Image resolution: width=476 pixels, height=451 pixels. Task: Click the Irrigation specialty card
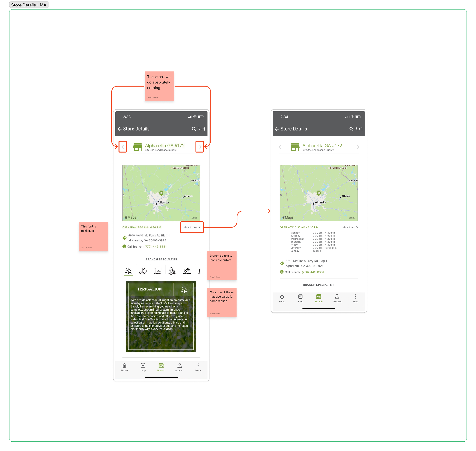(x=161, y=316)
